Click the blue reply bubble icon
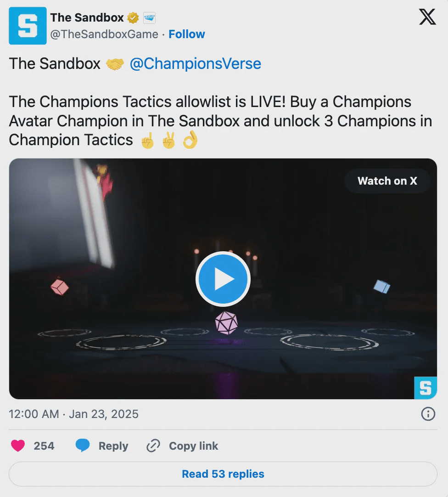Image resolution: width=448 pixels, height=497 pixels. [x=83, y=446]
